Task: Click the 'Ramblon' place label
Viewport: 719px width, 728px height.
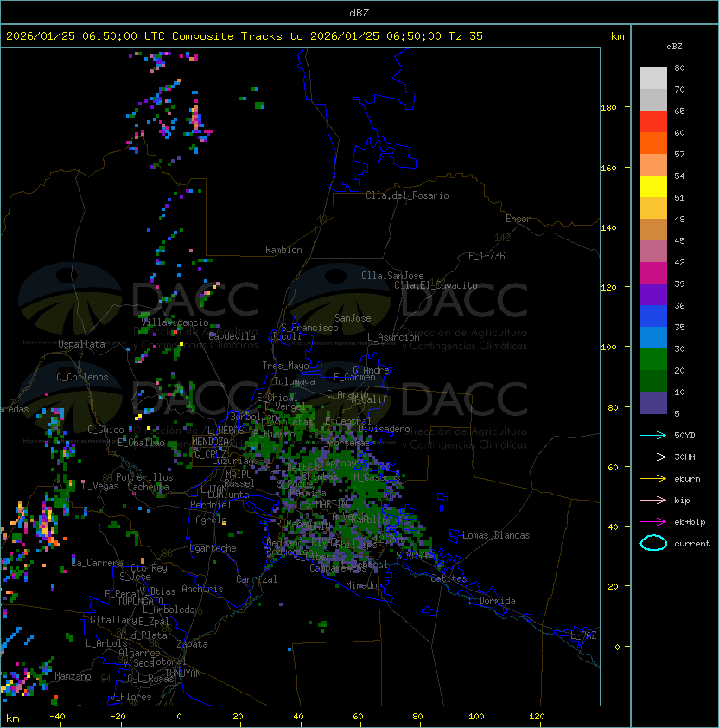Action: coord(283,250)
